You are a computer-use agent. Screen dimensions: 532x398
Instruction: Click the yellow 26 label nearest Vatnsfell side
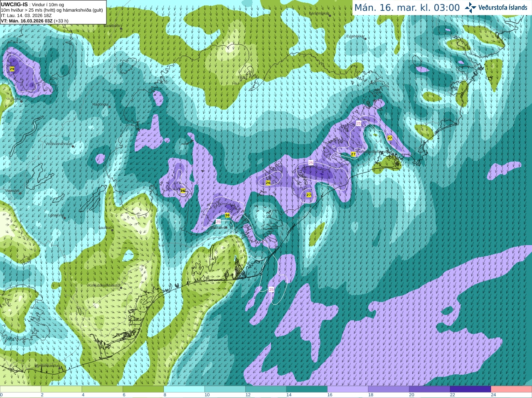(x=183, y=191)
